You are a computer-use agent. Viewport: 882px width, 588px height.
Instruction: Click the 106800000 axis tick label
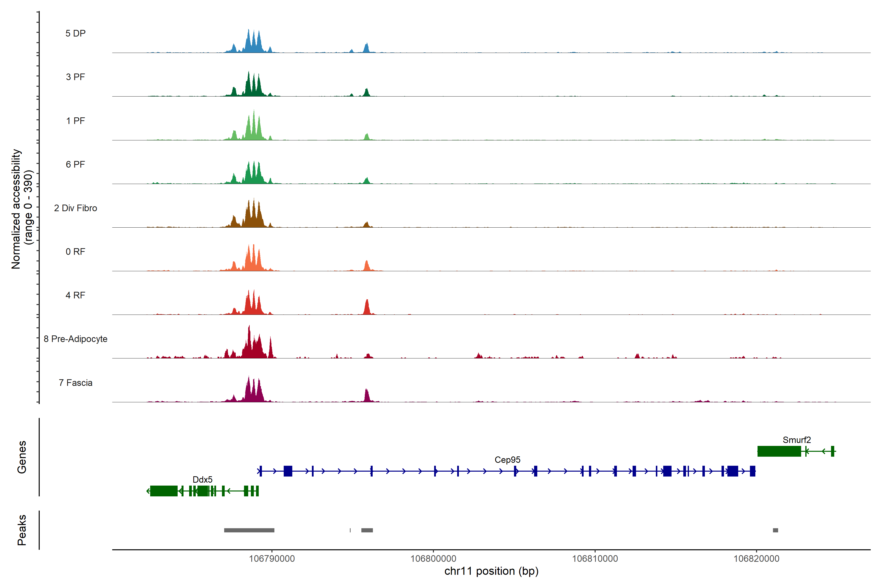(433, 559)
